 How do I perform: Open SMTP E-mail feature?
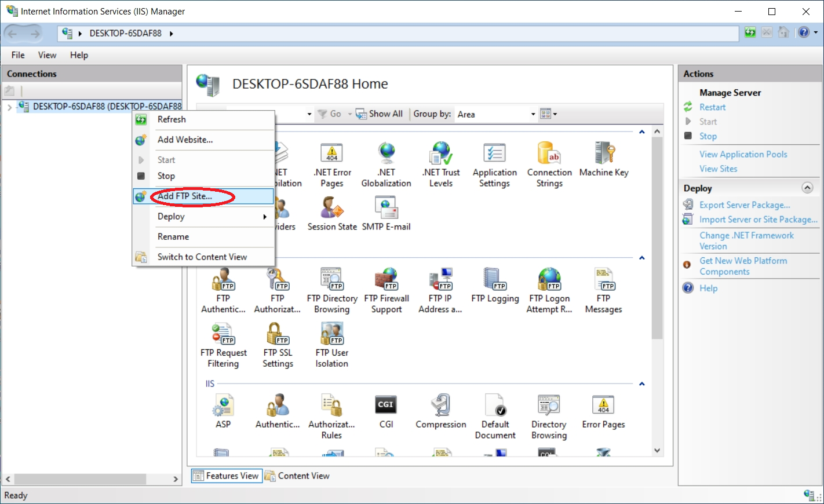(x=387, y=214)
